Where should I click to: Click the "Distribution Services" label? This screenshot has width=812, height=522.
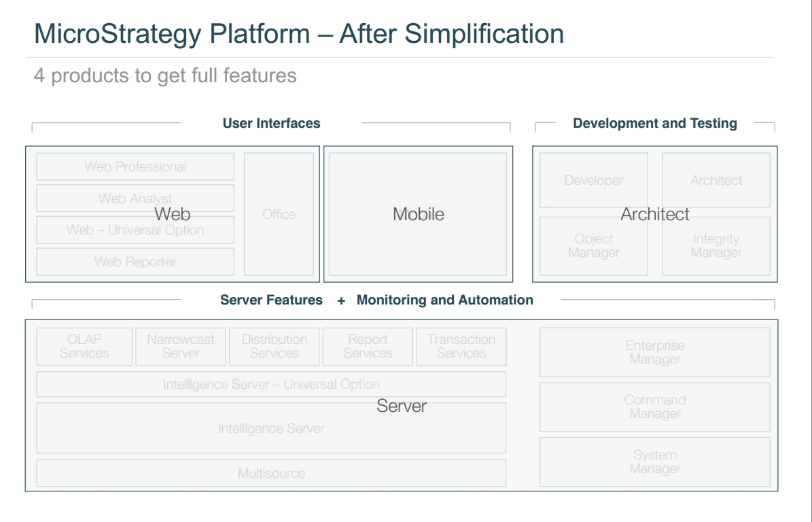(x=275, y=346)
